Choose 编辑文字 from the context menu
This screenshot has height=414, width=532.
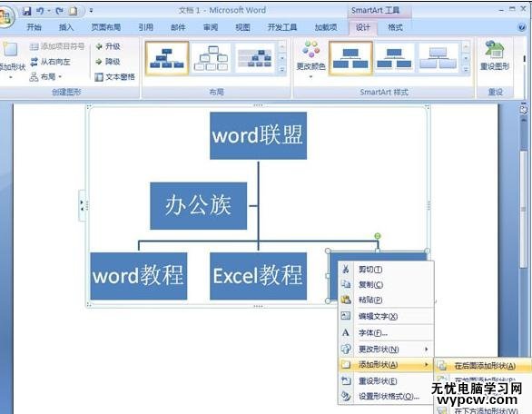coord(386,316)
